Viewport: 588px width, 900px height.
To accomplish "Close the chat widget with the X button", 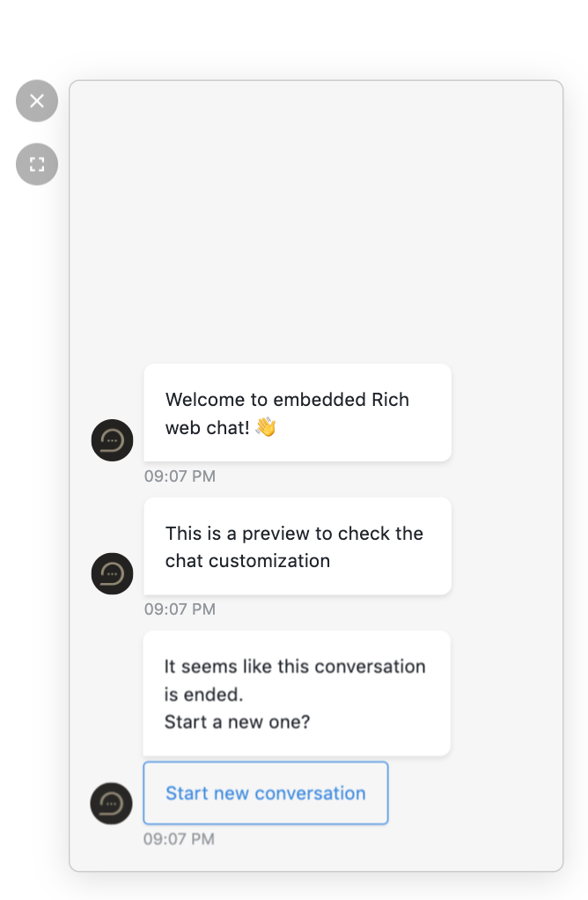I will pyautogui.click(x=37, y=101).
